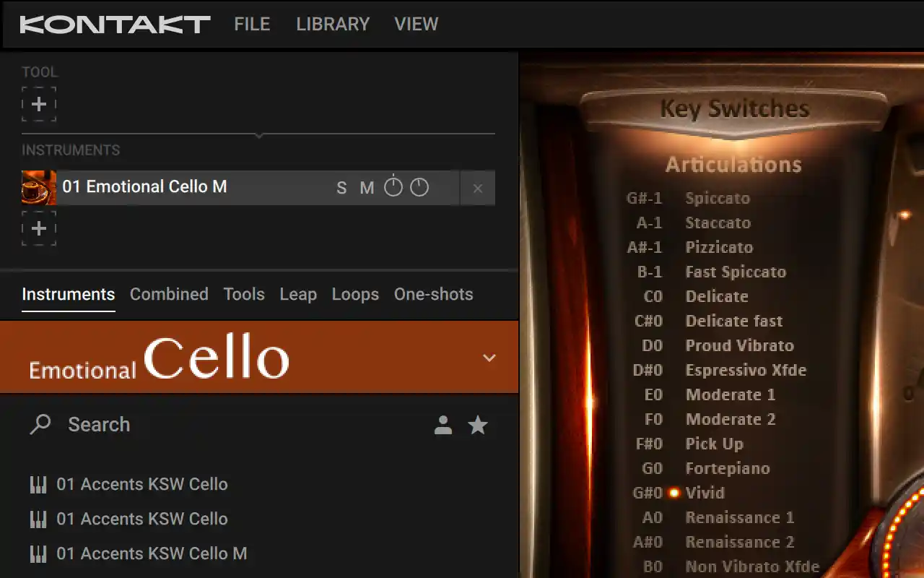924x578 pixels.
Task: Solo the 01 Emotional Cello M instrument
Action: tap(342, 189)
